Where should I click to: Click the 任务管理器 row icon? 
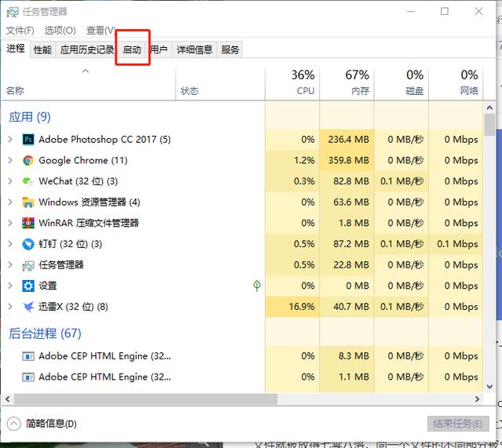[x=28, y=265]
